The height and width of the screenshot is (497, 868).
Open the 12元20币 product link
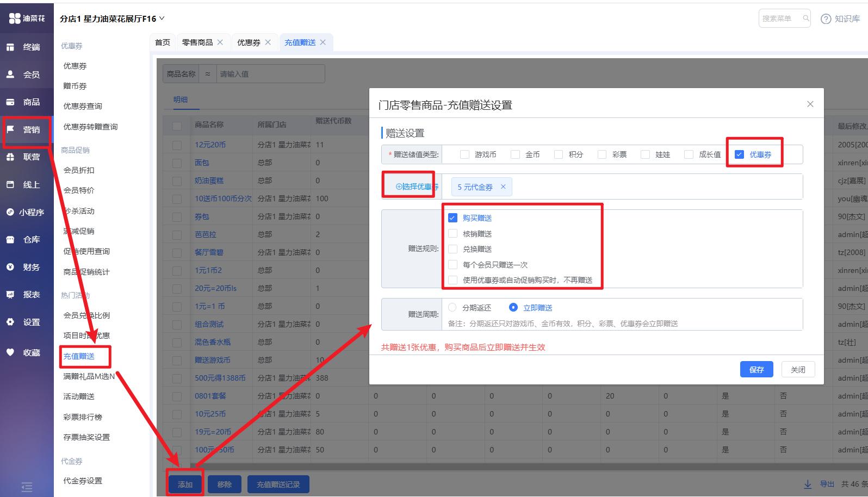click(x=210, y=145)
